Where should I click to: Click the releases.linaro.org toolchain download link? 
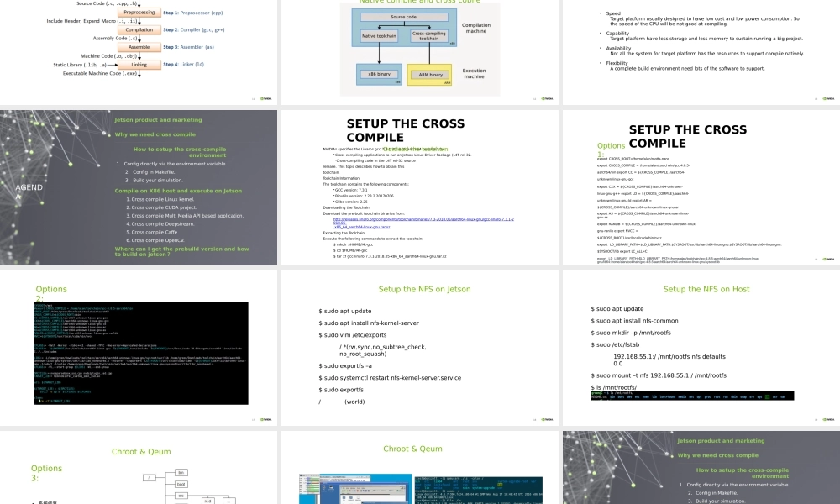pyautogui.click(x=423, y=223)
